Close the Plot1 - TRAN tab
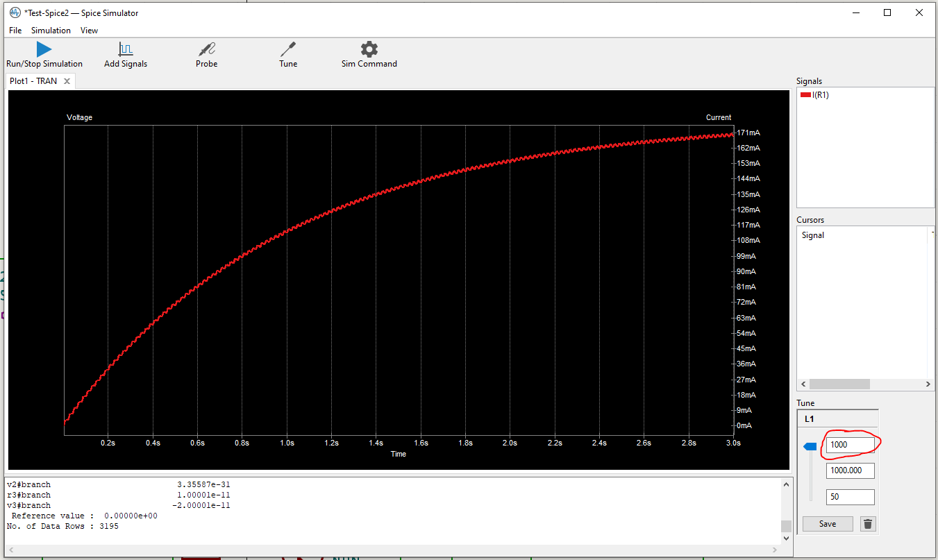This screenshot has height=560, width=938. pos(67,81)
